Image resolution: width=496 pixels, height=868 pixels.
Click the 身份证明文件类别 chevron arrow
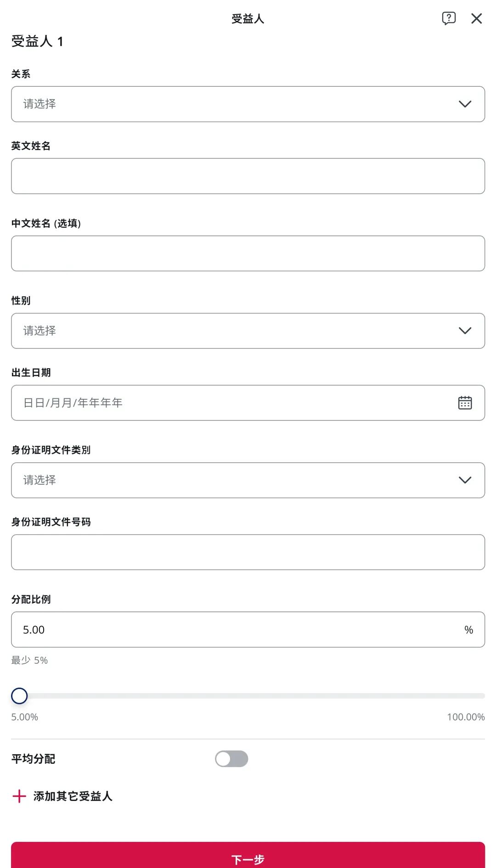pos(465,480)
